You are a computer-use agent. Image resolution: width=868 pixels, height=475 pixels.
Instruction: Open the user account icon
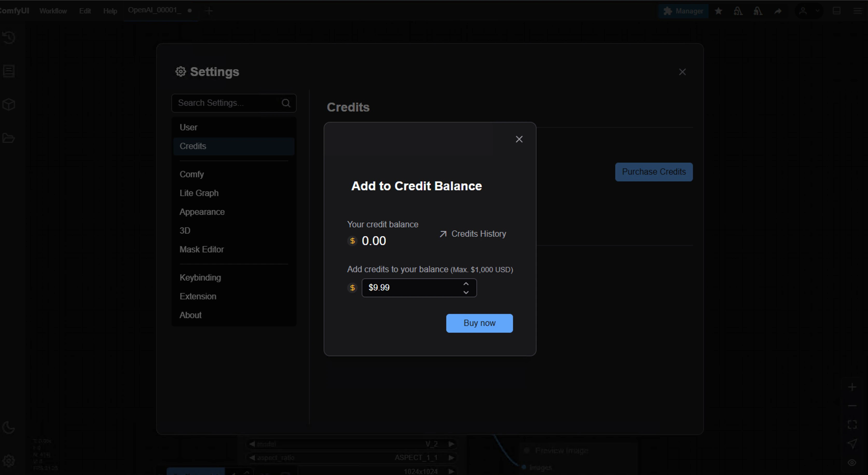(x=803, y=11)
